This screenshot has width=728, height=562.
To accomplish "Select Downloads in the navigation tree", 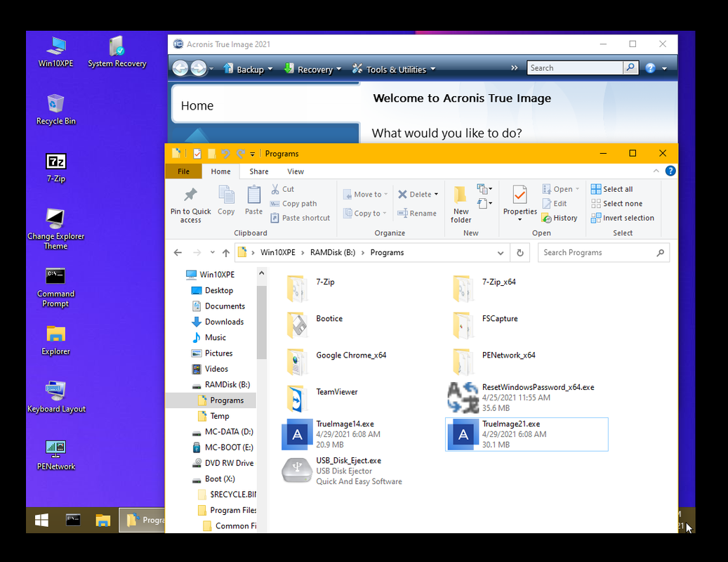I will click(218, 322).
